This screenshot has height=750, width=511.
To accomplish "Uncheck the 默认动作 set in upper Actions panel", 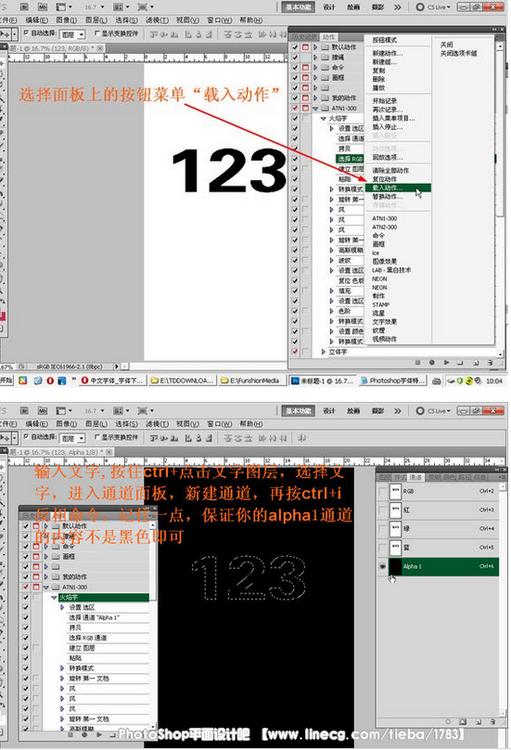I will pos(295,47).
